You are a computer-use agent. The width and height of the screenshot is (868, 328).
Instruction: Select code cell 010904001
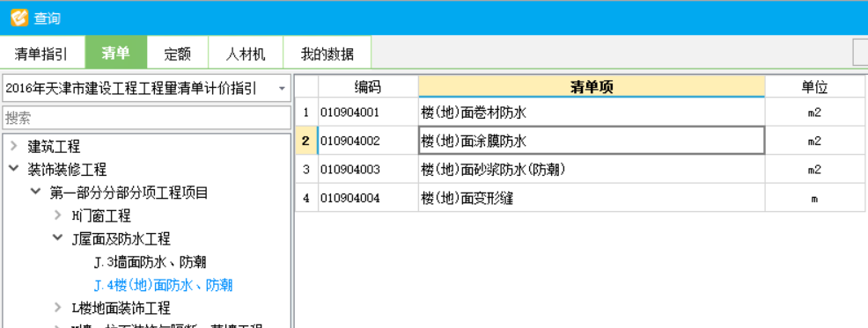tap(368, 113)
